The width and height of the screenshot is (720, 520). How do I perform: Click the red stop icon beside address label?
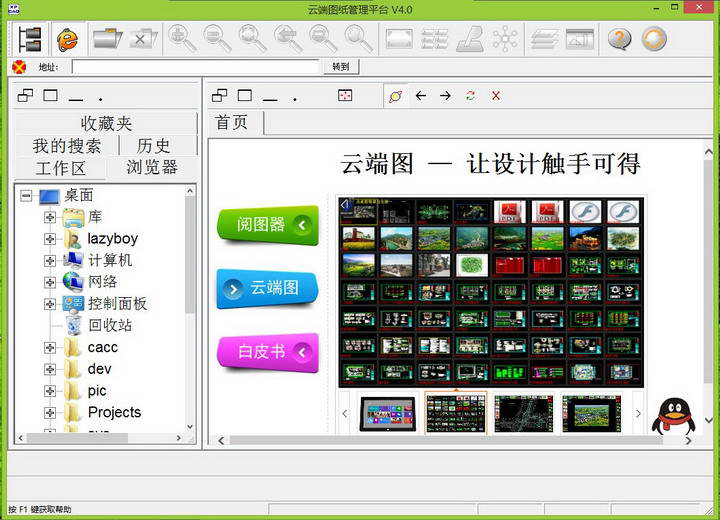[19, 67]
